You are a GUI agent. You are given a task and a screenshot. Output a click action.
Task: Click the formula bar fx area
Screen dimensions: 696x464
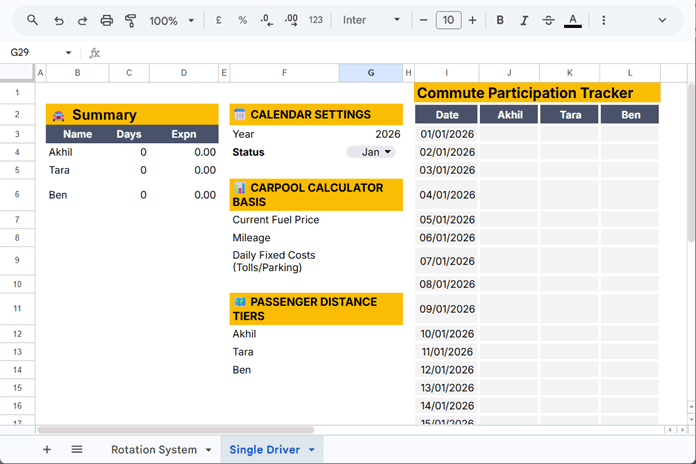coord(391,53)
